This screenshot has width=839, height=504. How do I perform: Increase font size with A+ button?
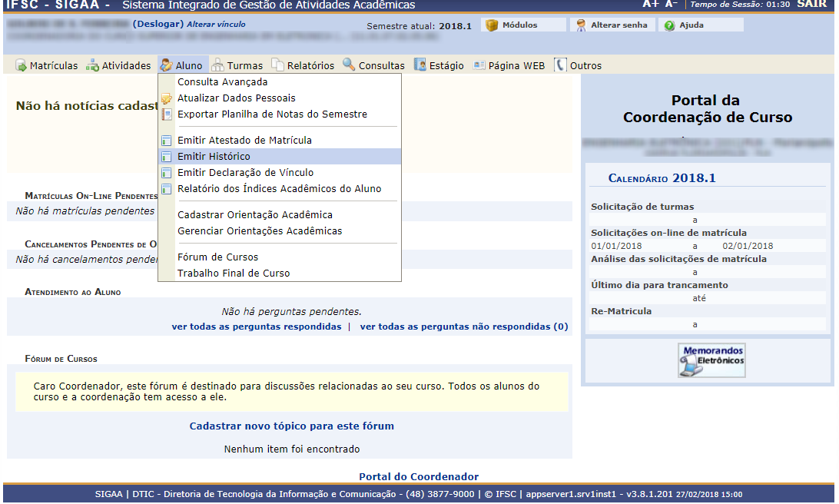click(x=650, y=5)
